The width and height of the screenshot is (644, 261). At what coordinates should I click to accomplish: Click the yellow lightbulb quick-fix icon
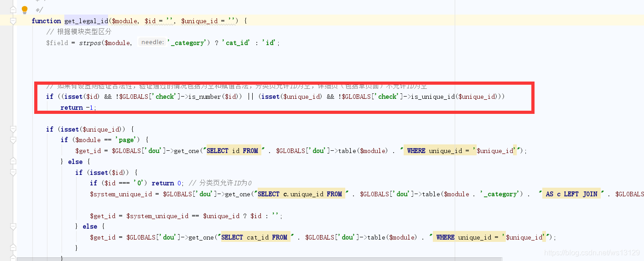tap(25, 10)
